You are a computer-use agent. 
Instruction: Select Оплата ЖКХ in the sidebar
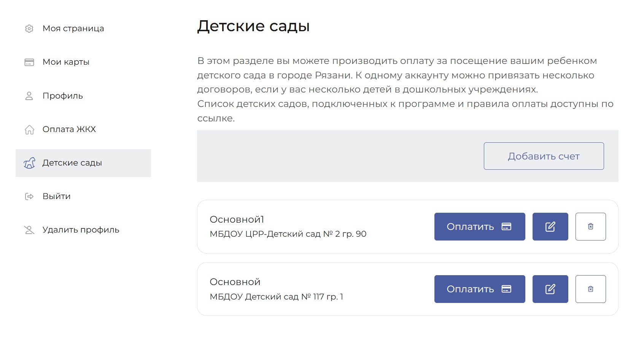coord(69,129)
